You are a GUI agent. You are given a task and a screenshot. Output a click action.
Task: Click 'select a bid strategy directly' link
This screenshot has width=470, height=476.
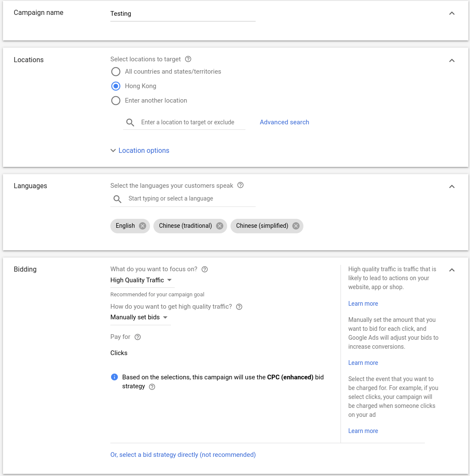click(183, 455)
